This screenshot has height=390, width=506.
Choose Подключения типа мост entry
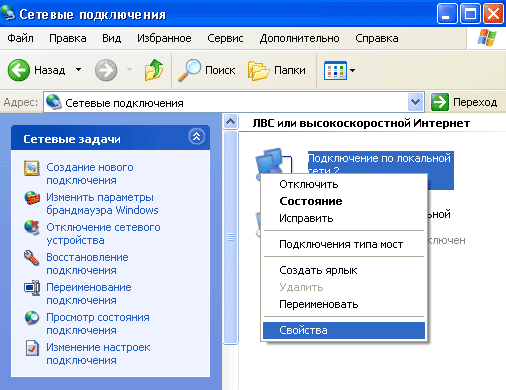(344, 244)
